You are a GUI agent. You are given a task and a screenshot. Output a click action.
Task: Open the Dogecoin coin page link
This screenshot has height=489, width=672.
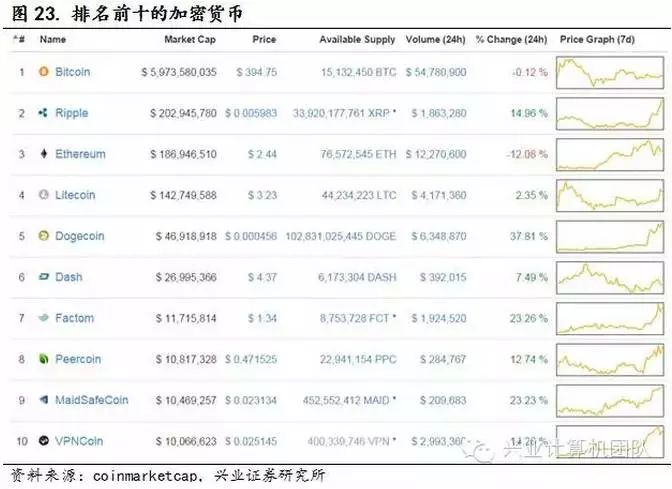pos(80,236)
